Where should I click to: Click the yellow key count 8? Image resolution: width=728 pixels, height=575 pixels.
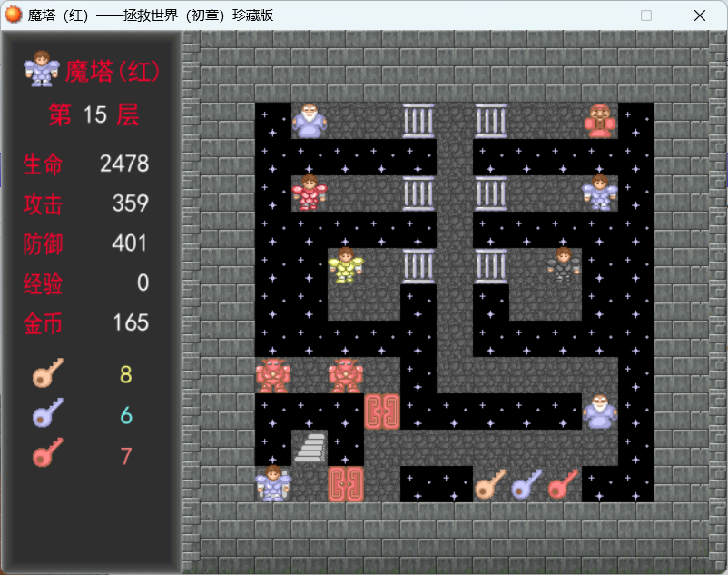coord(126,374)
